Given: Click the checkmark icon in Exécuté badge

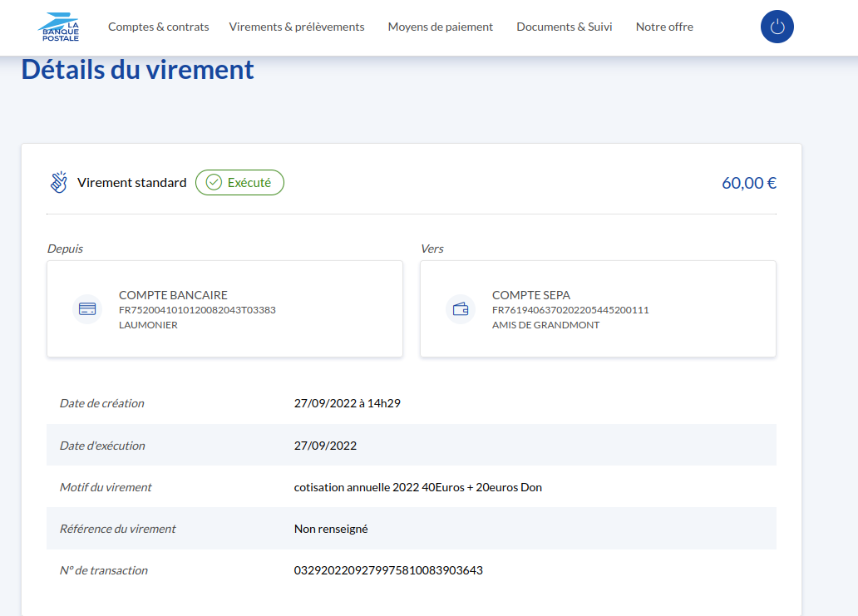Looking at the screenshot, I should pos(214,183).
